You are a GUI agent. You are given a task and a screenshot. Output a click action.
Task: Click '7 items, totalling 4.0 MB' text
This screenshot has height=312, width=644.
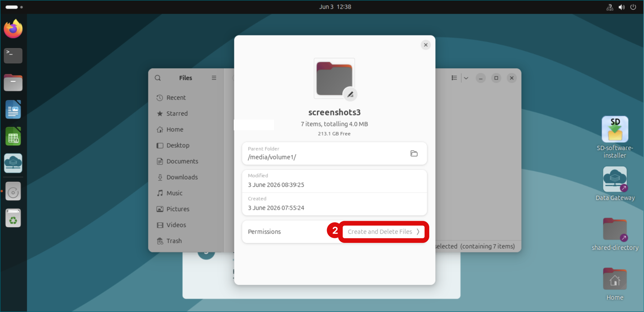334,124
